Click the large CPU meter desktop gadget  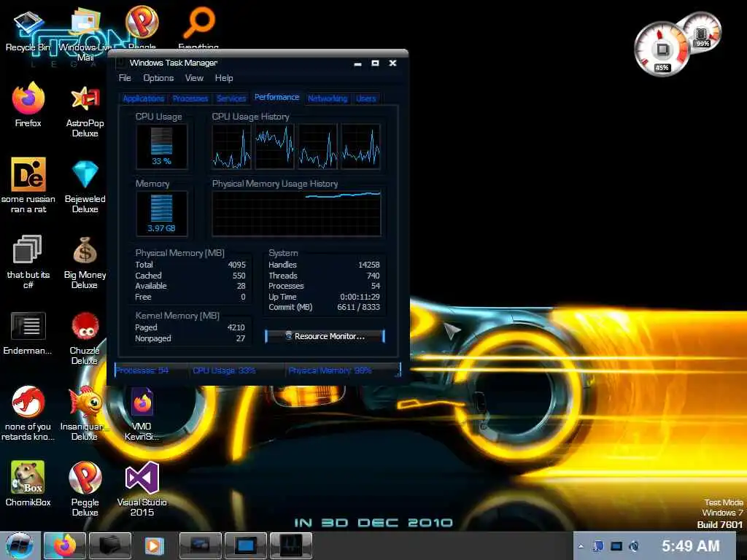[662, 50]
